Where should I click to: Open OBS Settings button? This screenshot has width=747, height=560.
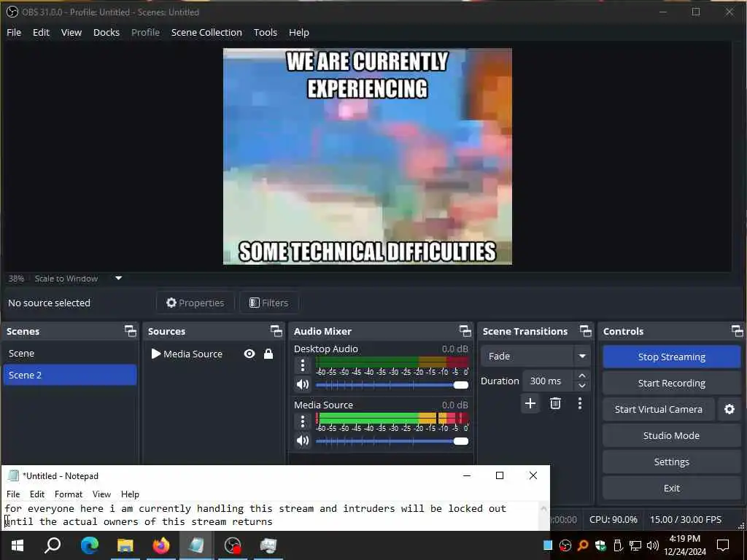tap(672, 462)
